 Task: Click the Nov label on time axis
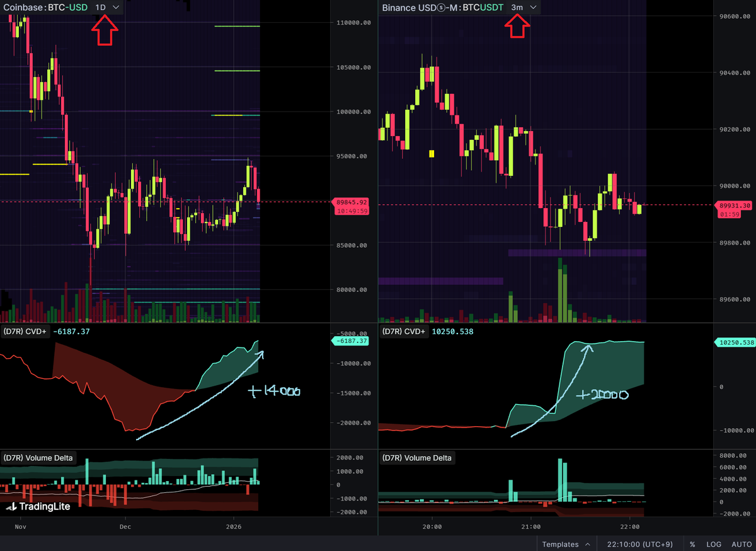21,526
